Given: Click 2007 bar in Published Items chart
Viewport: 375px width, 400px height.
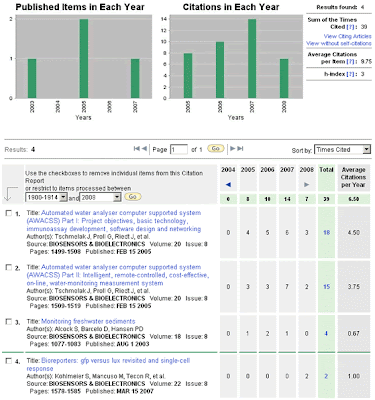Looking at the screenshot, I should coord(135,78).
